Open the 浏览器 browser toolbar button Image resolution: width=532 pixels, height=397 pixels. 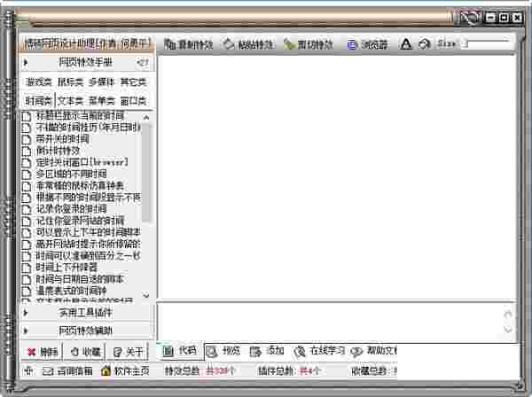(367, 44)
